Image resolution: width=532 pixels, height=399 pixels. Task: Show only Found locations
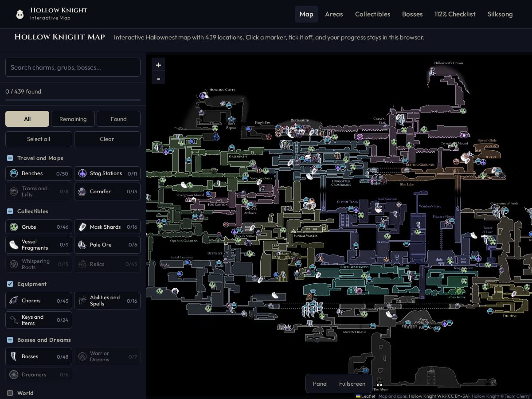(x=118, y=119)
